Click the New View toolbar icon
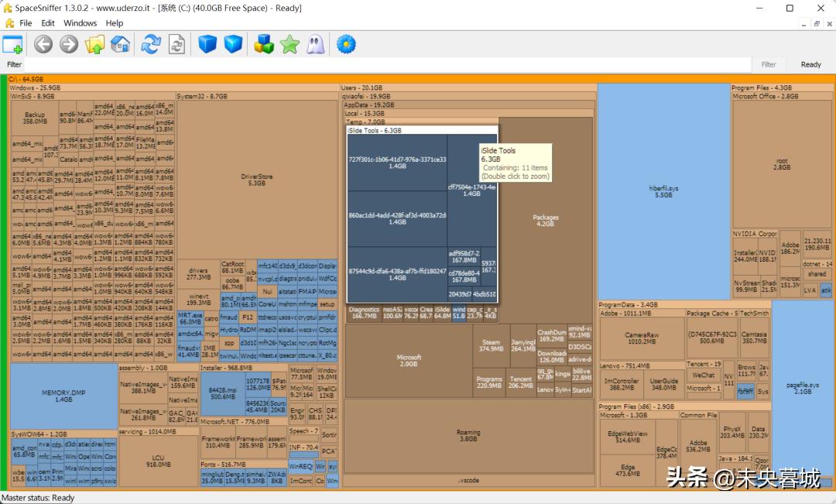Image resolution: width=836 pixels, height=504 pixels. (x=13, y=45)
